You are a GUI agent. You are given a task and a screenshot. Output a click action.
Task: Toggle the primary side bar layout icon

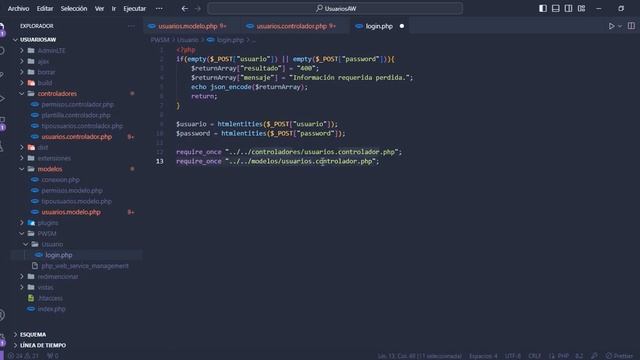pos(543,8)
